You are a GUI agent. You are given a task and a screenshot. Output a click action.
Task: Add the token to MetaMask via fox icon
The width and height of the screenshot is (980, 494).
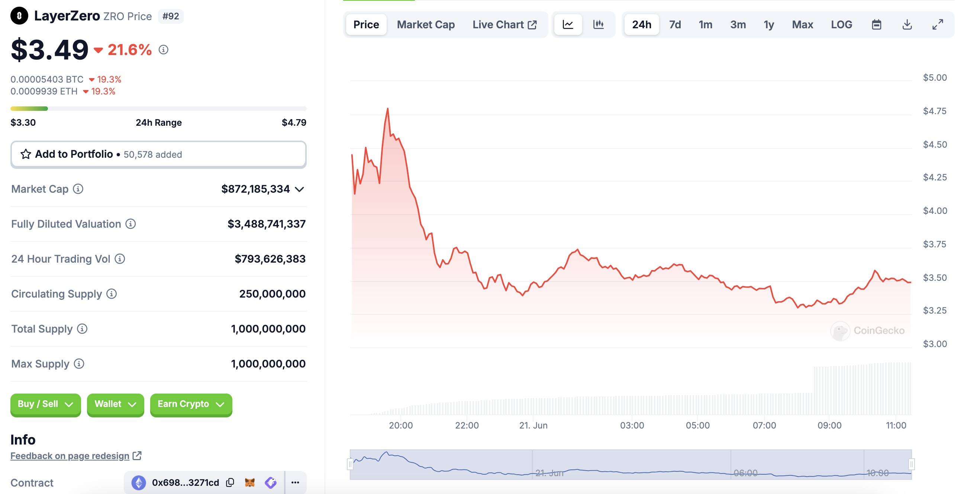click(249, 482)
